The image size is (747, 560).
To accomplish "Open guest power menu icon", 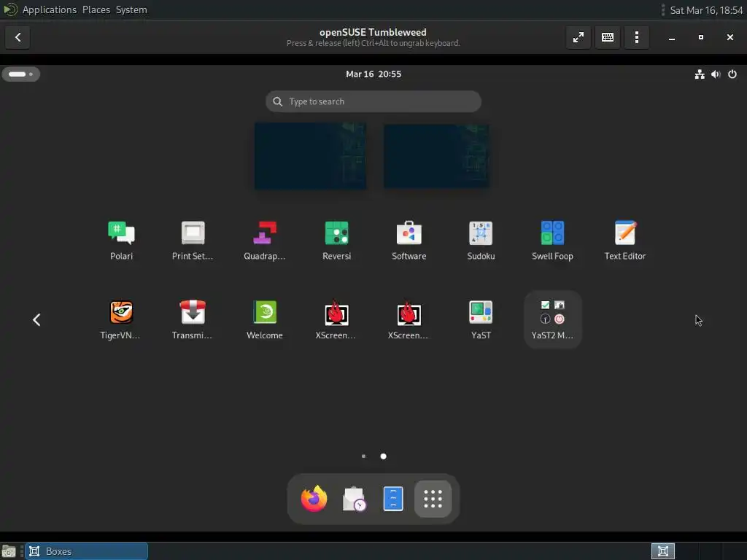I will coord(732,74).
